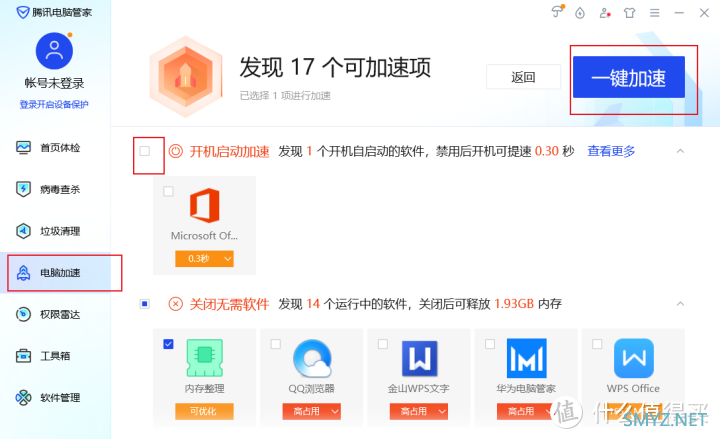
Task: Click the 关闭无需软件 section title
Action: 230,304
